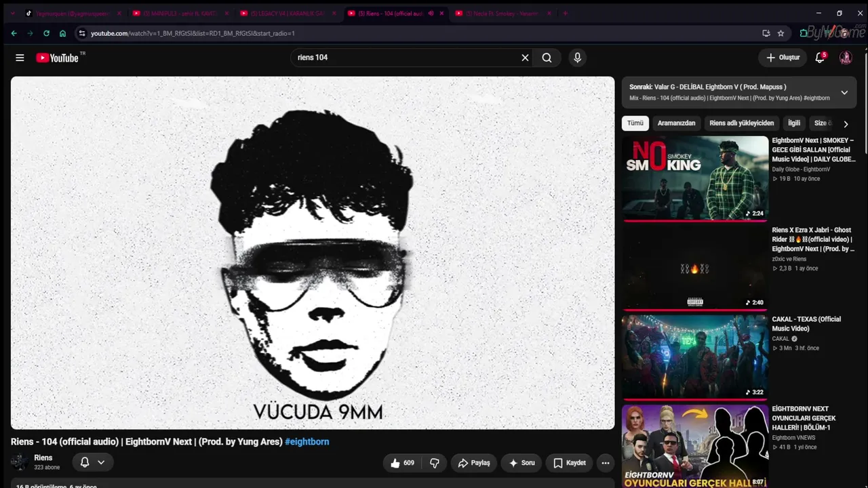Open the Oyuncuları Gerçek Halleri video thumbnail
Screen dimensions: 868x488
[695, 446]
